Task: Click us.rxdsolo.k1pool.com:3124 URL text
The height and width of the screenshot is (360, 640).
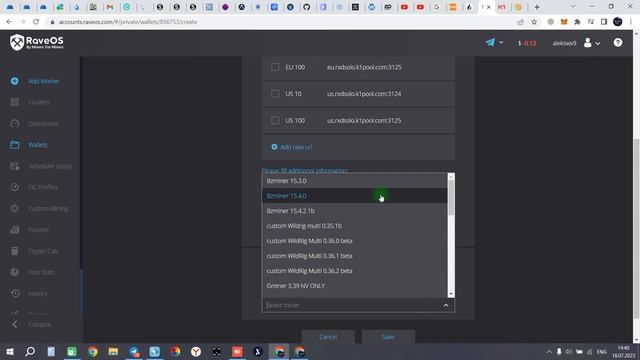Action: pyautogui.click(x=364, y=94)
